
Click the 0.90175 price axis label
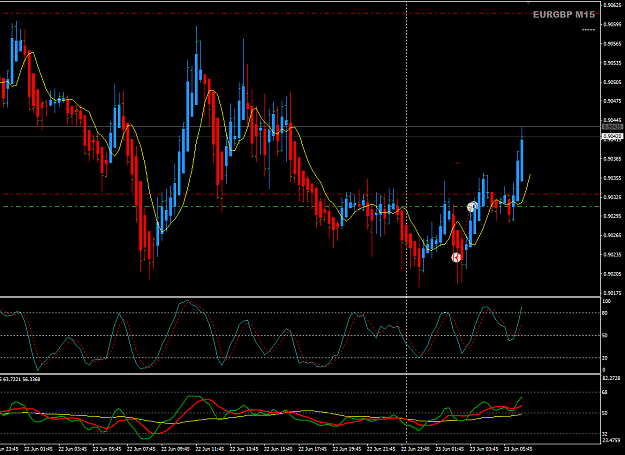pos(613,293)
